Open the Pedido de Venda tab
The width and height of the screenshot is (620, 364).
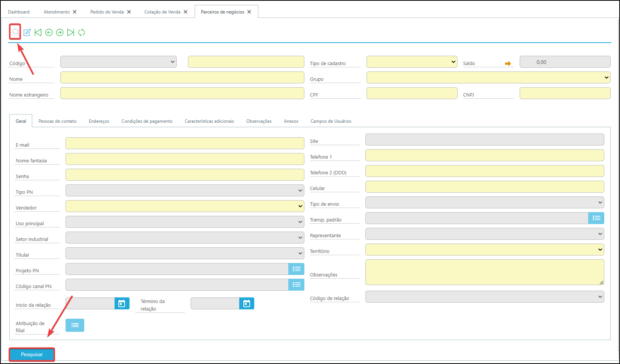pyautogui.click(x=107, y=12)
